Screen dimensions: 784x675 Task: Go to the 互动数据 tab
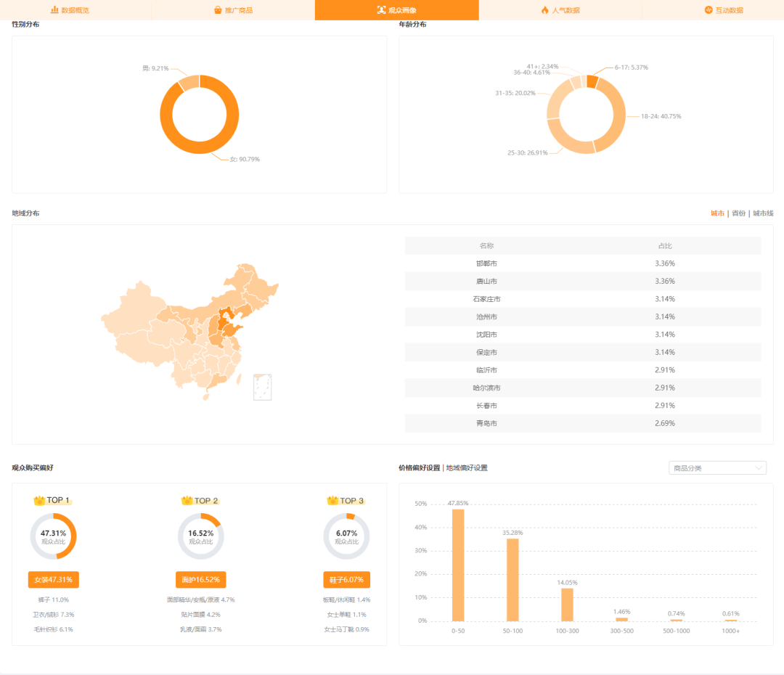pyautogui.click(x=724, y=10)
